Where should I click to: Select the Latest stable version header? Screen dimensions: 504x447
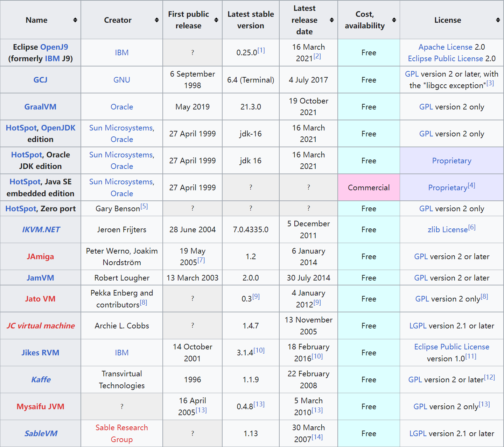coord(251,20)
